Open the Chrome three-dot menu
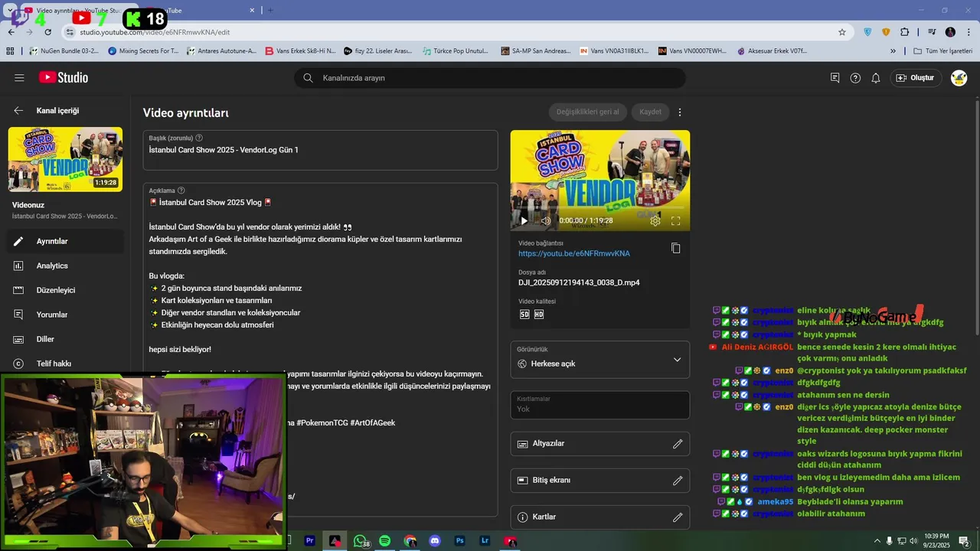This screenshot has height=551, width=980. coord(968,32)
